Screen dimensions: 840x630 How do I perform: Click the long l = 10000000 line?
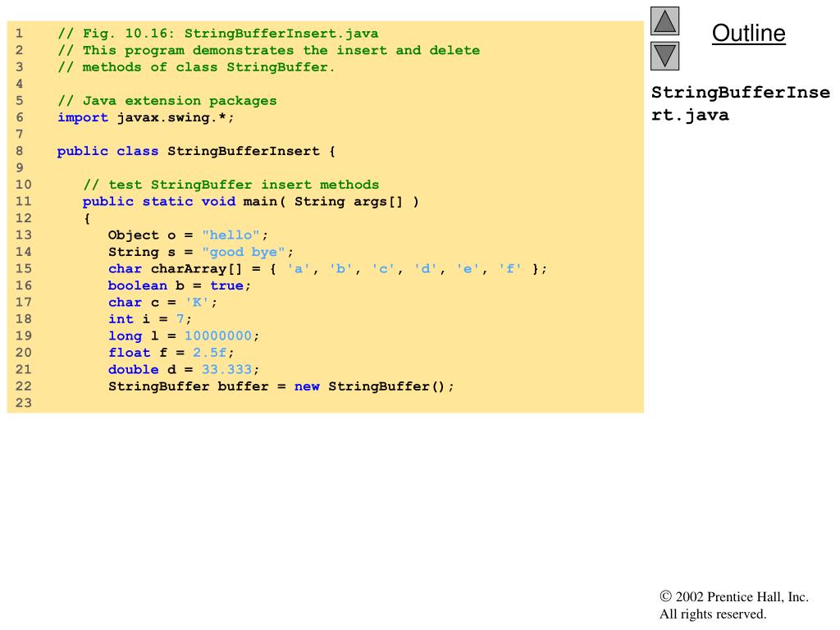pos(184,336)
